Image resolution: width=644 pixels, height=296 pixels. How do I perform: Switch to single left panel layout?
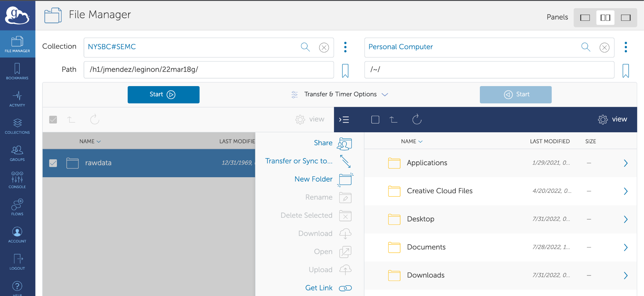pyautogui.click(x=585, y=18)
